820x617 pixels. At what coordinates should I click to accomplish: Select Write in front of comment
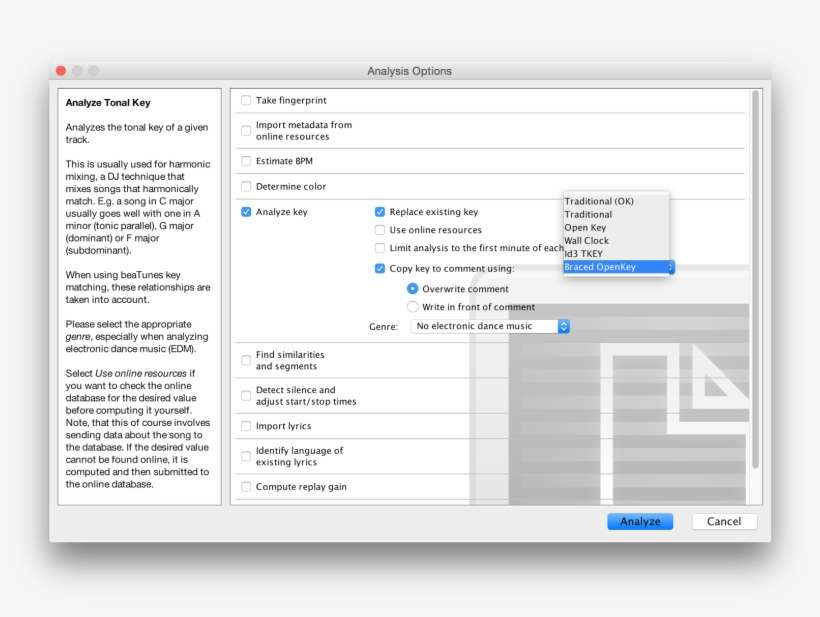click(x=412, y=307)
